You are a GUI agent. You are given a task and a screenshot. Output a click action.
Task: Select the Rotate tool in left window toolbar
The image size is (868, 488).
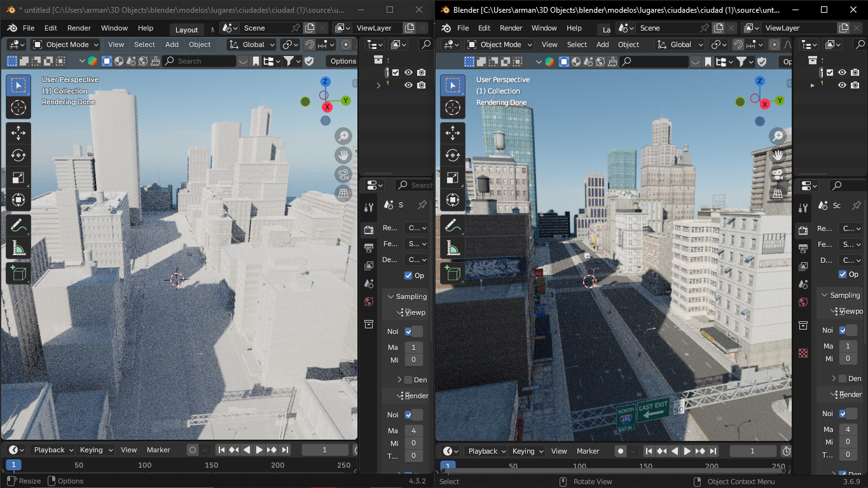18,155
